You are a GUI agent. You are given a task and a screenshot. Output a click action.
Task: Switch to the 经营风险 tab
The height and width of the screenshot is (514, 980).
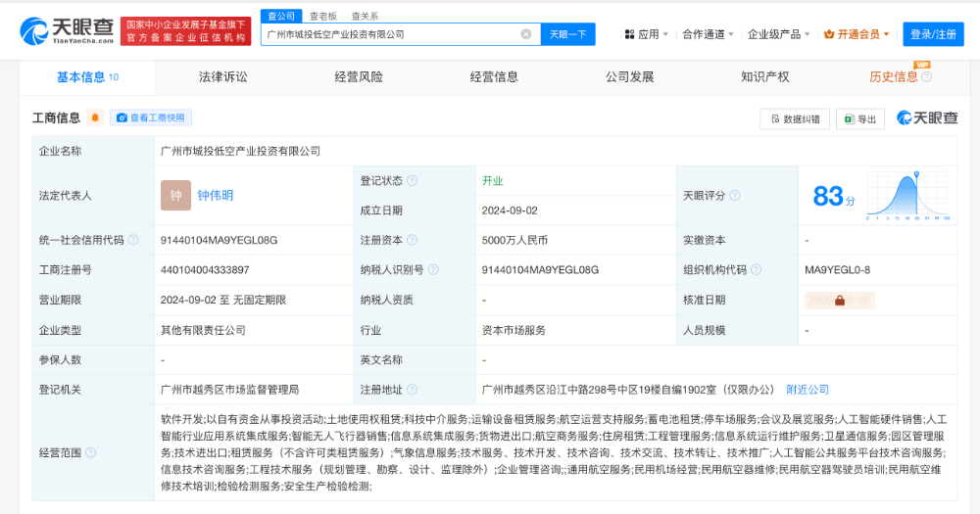pos(359,76)
